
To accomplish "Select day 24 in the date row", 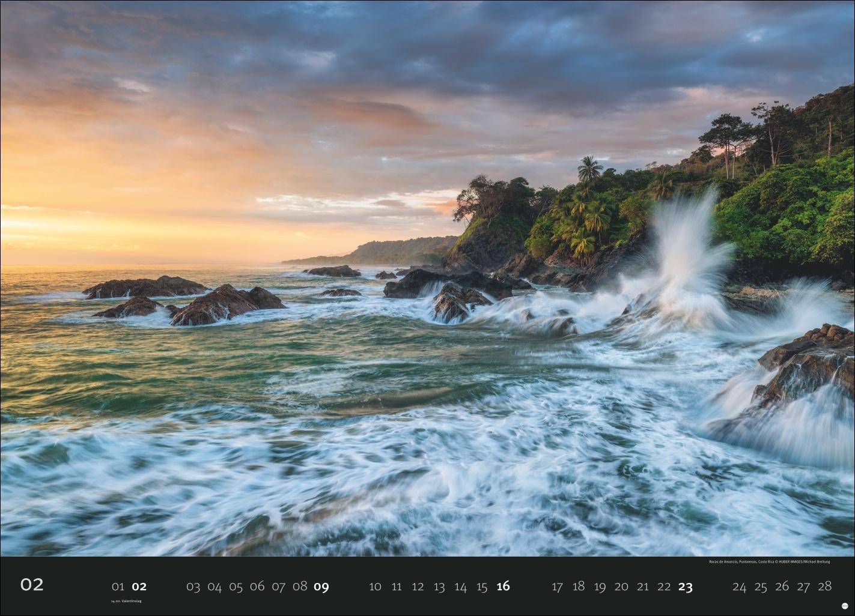I will tap(739, 587).
